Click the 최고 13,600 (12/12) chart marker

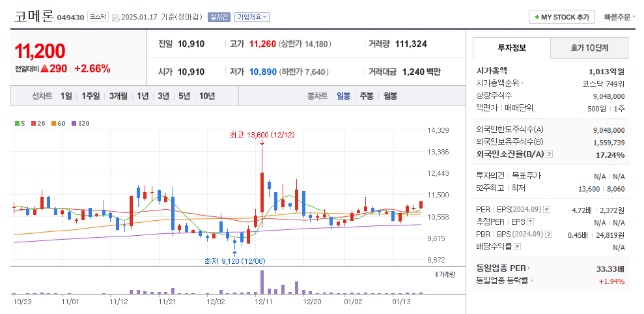[x=262, y=135]
